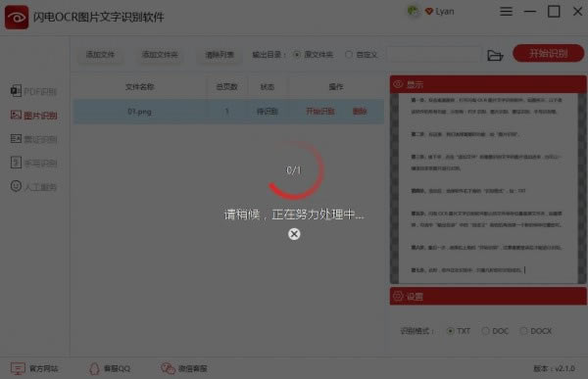Maximize the OCR window
The image size is (588, 379).
click(554, 12)
